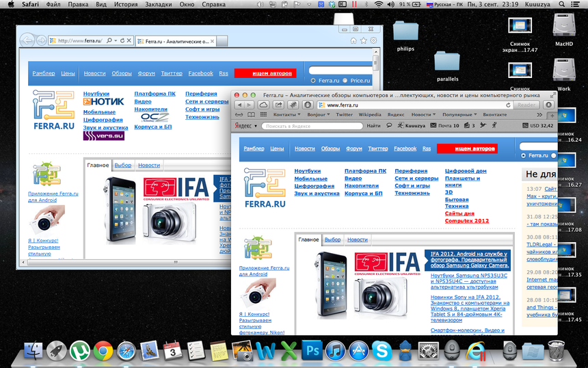Screen dimensions: 588x368
Task: Open Internet Explorer icon in the Dock
Action: (x=475, y=351)
